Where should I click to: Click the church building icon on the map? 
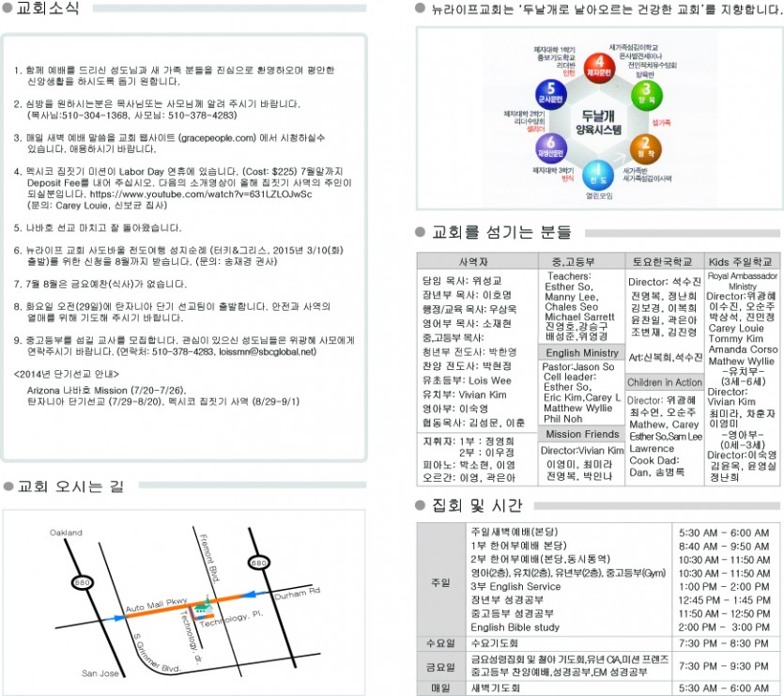203,605
